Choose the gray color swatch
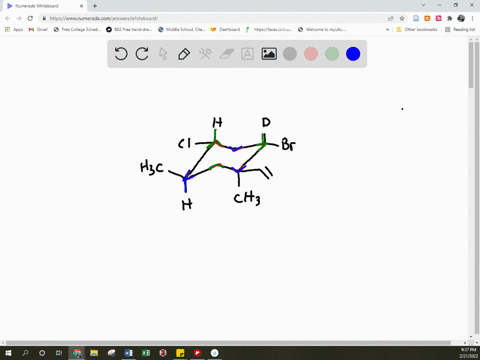This screenshot has width=480, height=360. [x=290, y=54]
